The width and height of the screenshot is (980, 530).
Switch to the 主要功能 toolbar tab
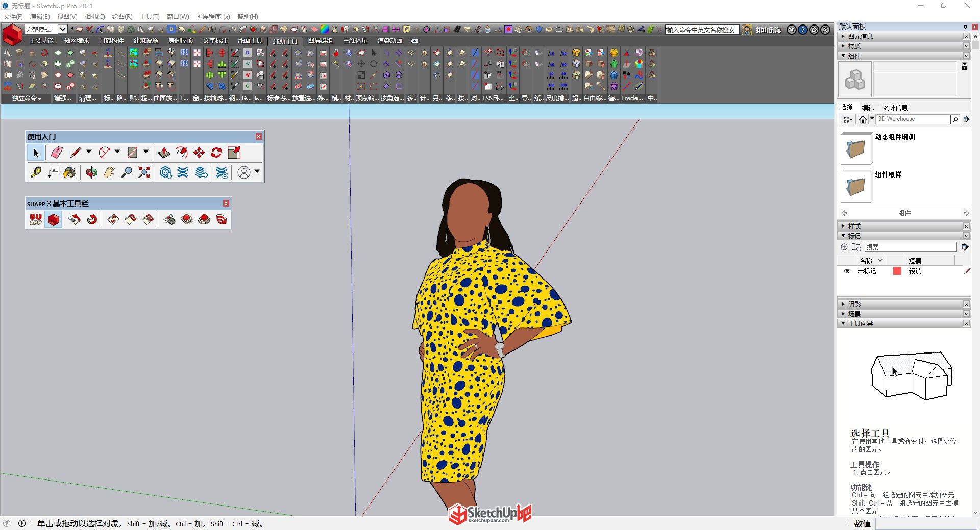[x=41, y=41]
